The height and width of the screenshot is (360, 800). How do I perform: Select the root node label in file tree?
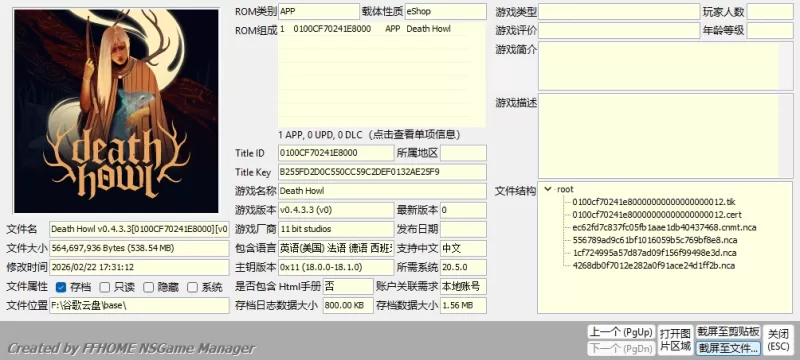click(565, 189)
